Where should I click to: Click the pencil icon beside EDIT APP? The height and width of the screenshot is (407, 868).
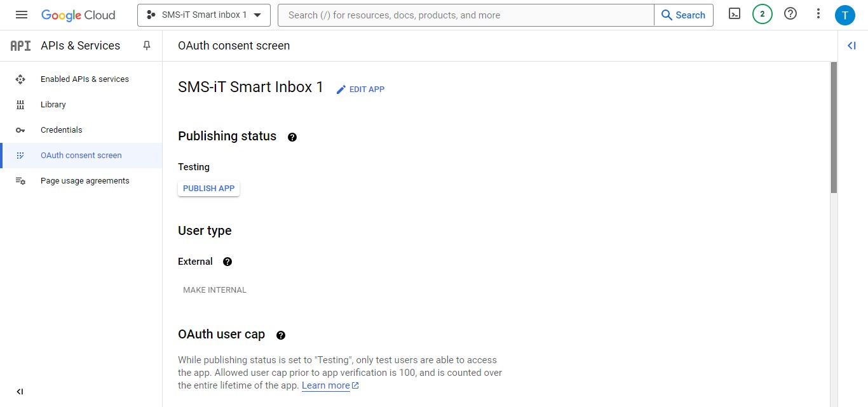(x=341, y=90)
